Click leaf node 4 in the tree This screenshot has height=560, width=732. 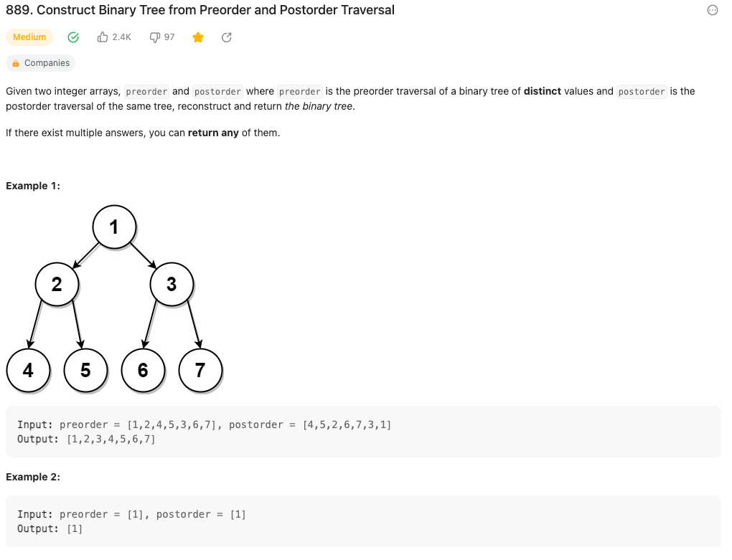point(28,370)
